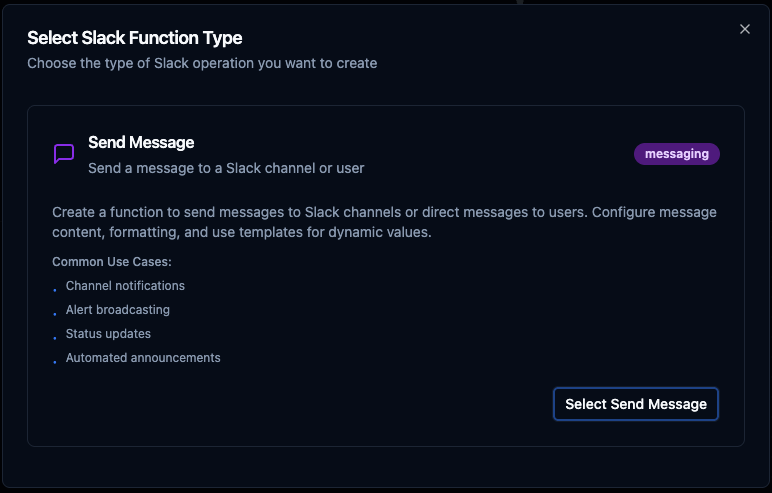The image size is (772, 493).
Task: Click the function description paragraph
Action: tap(384, 222)
